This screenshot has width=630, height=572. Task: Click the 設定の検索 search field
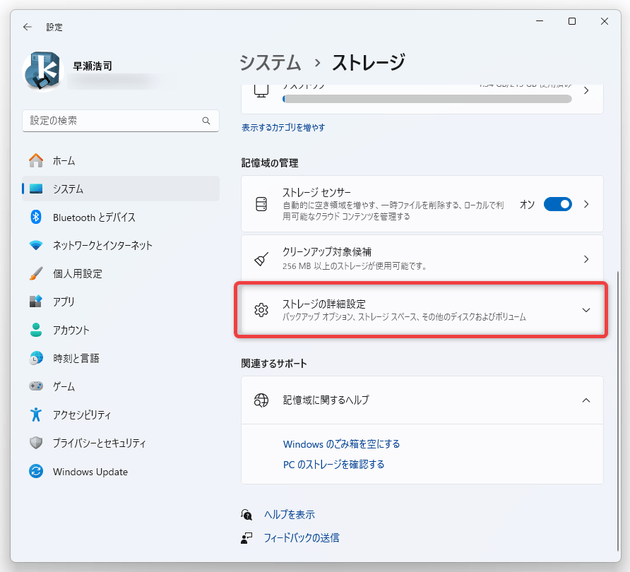[x=112, y=121]
